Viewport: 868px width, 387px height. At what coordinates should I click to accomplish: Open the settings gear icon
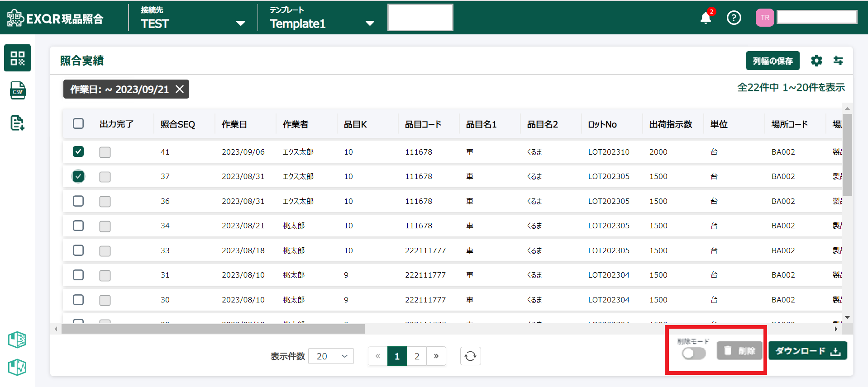(x=816, y=61)
